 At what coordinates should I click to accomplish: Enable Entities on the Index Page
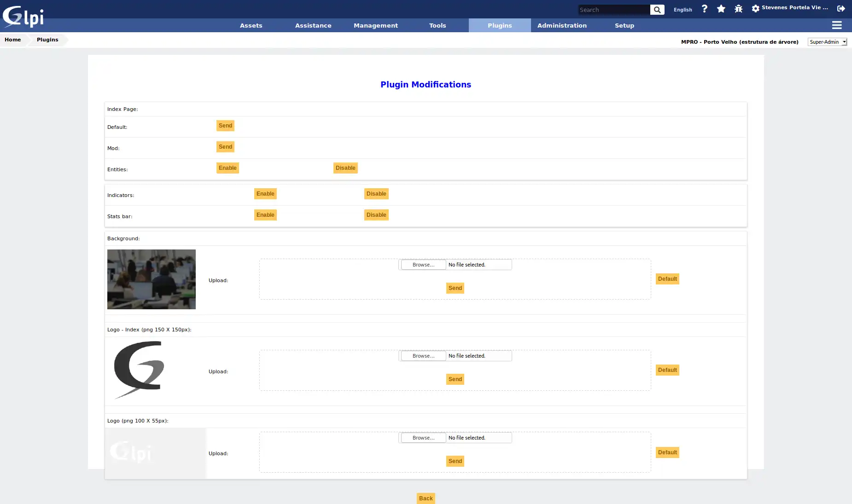228,168
